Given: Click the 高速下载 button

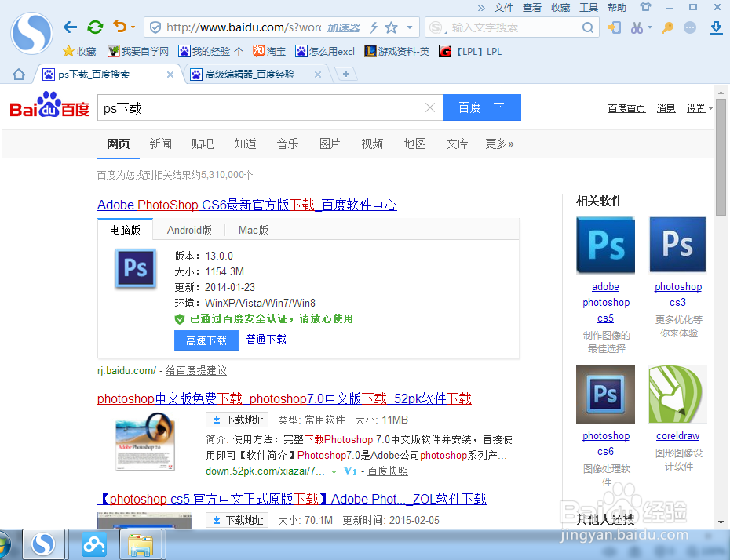Looking at the screenshot, I should (206, 340).
